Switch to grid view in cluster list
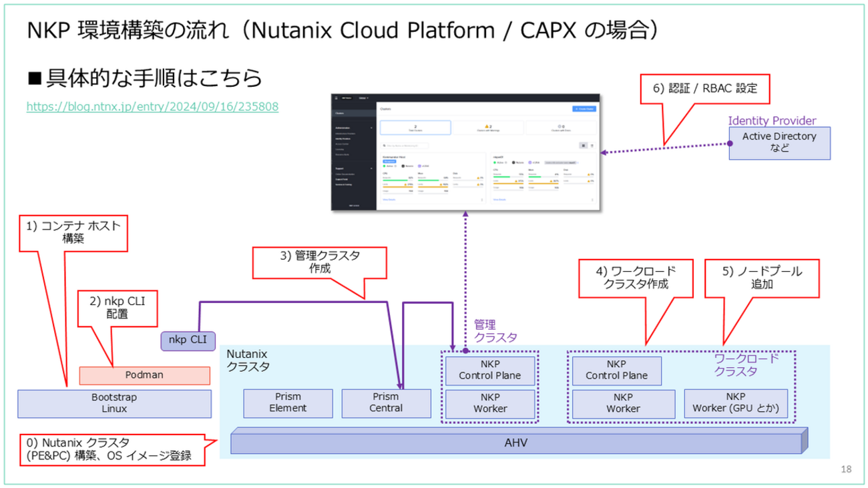Screen dimensions: 868x488 pos(584,146)
